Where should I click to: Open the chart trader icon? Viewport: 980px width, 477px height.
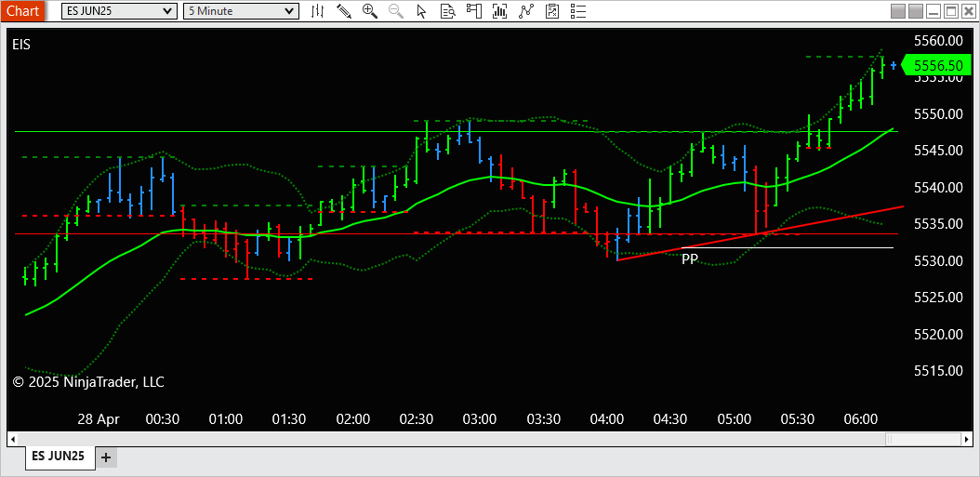[x=474, y=10]
